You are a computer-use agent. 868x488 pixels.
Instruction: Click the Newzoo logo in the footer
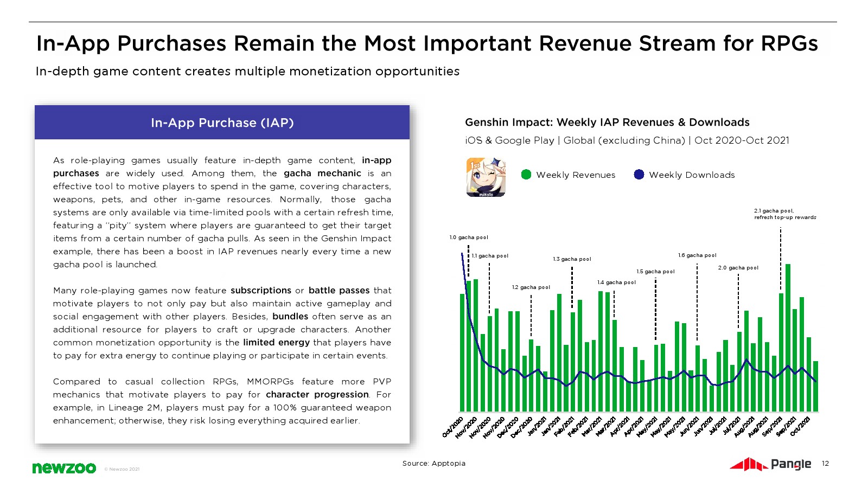click(x=64, y=468)
